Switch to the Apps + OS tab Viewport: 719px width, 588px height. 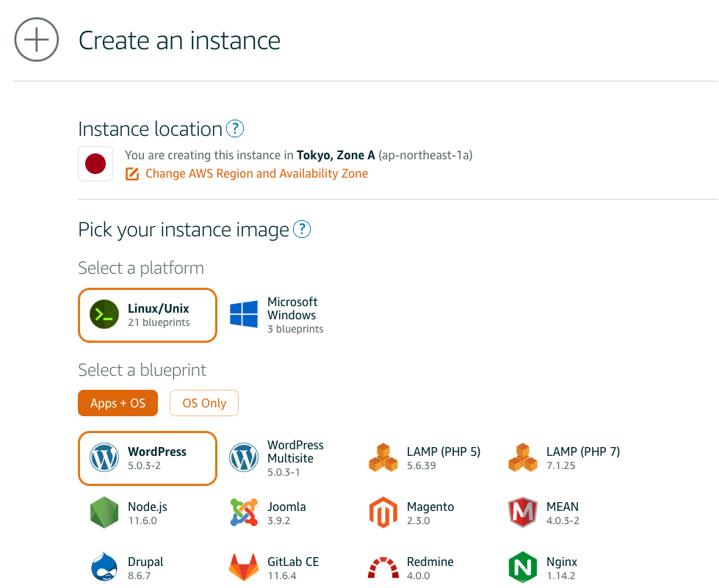118,403
